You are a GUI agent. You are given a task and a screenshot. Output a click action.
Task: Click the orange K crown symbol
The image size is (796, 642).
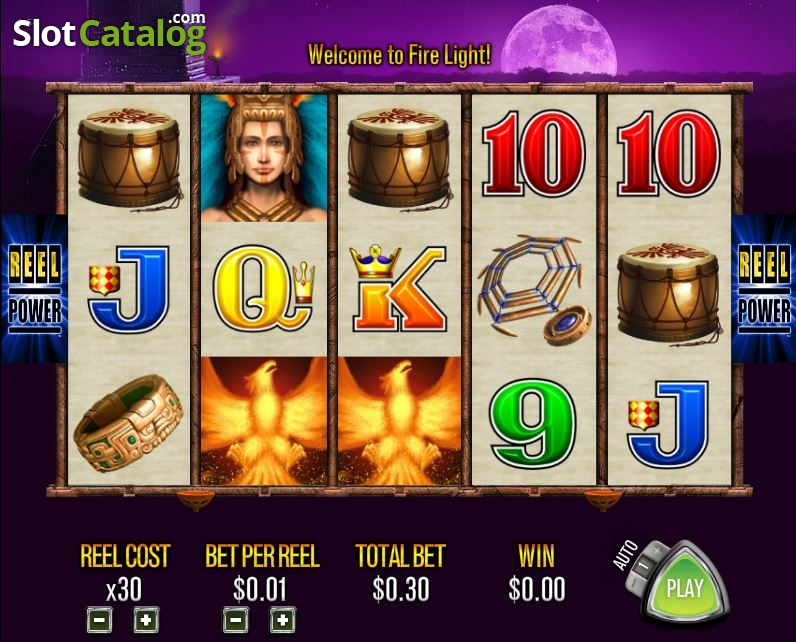point(399,288)
